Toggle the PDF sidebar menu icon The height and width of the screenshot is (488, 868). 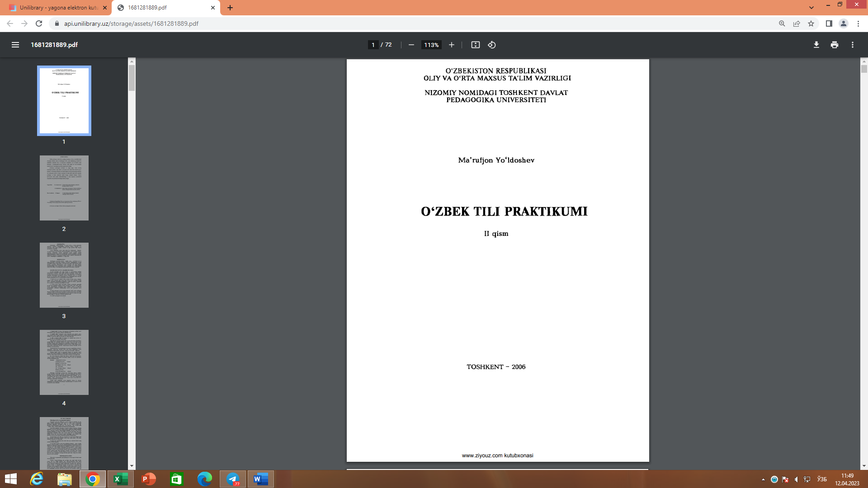(15, 45)
